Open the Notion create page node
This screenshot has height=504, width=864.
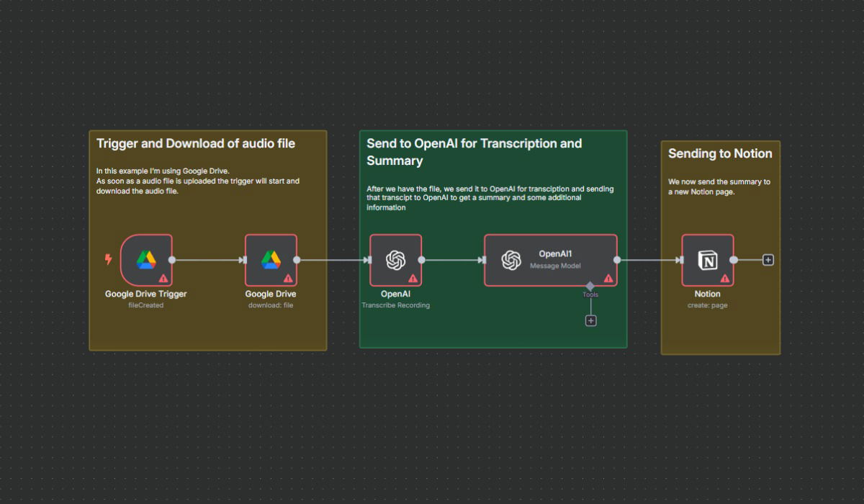[707, 260]
